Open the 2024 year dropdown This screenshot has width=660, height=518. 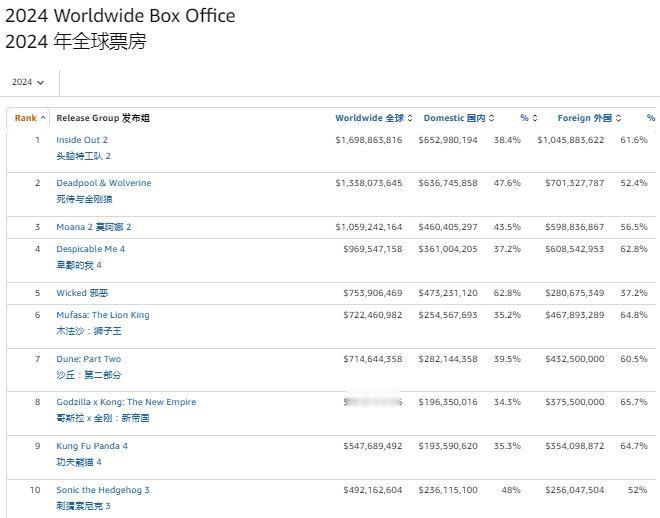[x=28, y=82]
